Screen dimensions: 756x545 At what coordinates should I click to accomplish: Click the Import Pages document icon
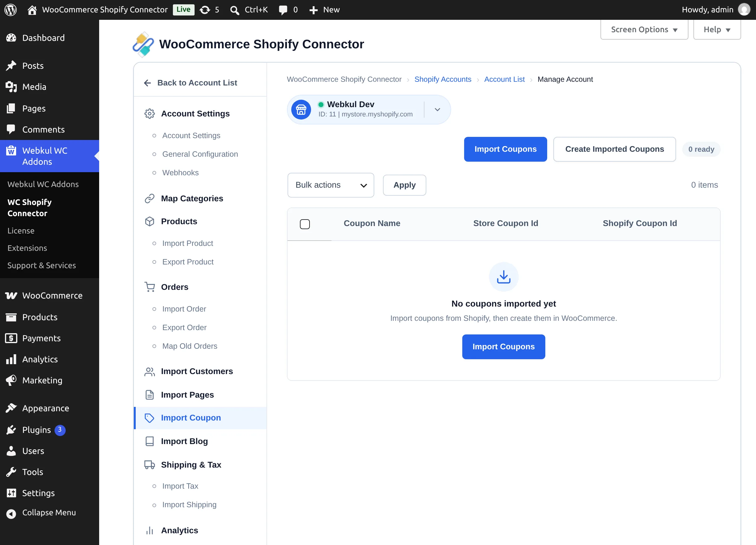click(x=150, y=395)
